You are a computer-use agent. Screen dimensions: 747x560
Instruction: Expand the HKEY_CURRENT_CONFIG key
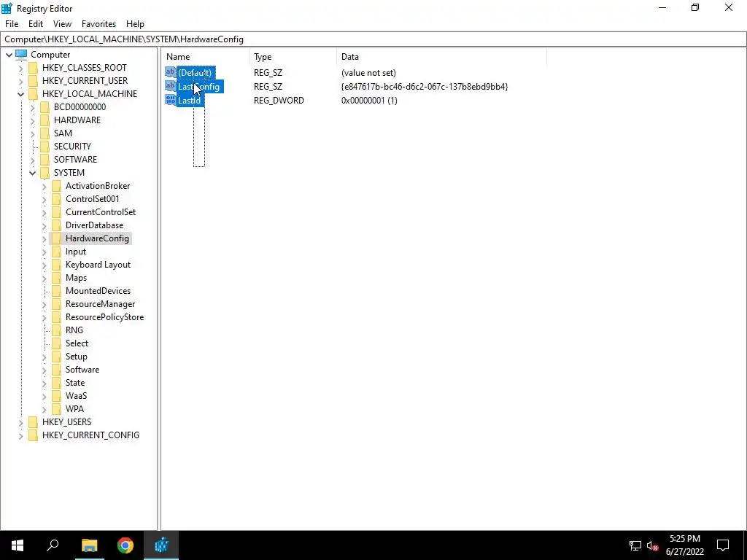(20, 435)
